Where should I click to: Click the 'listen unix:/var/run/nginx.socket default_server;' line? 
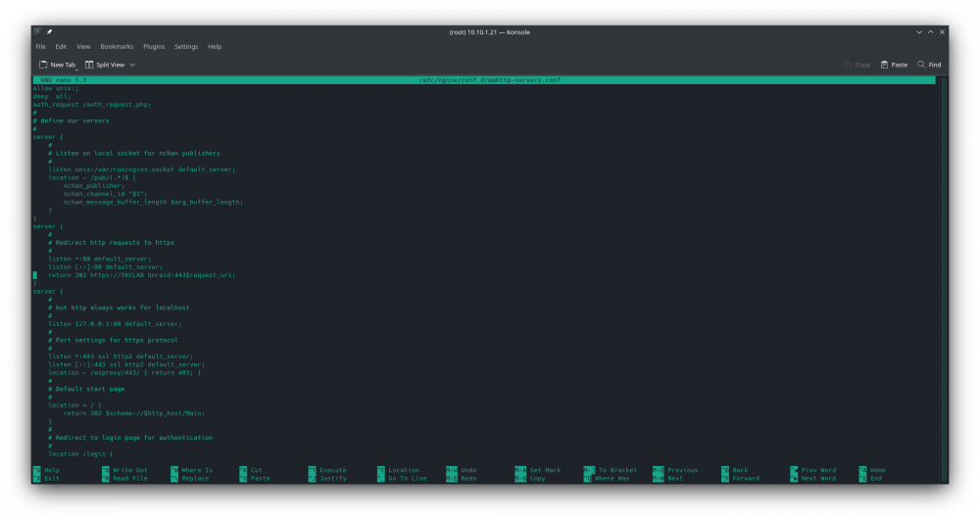[142, 169]
